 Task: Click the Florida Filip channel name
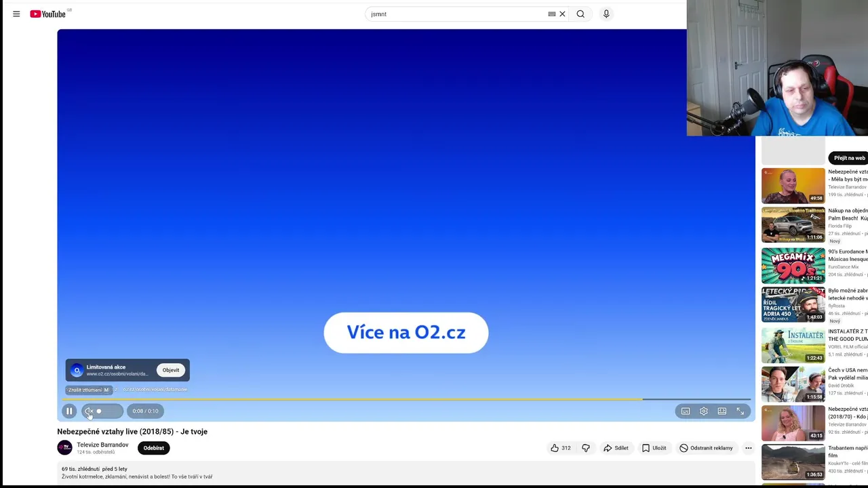point(840,226)
